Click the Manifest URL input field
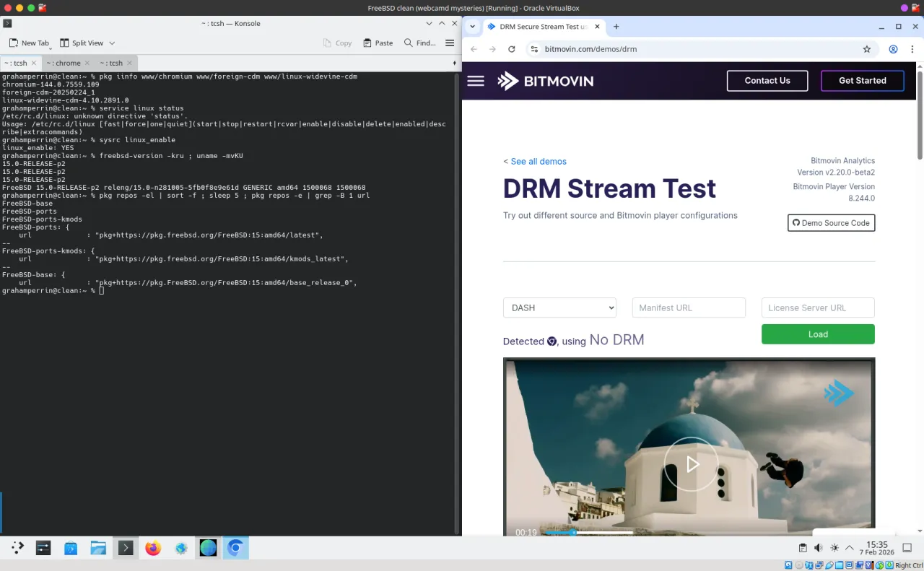The image size is (924, 571). tap(689, 308)
